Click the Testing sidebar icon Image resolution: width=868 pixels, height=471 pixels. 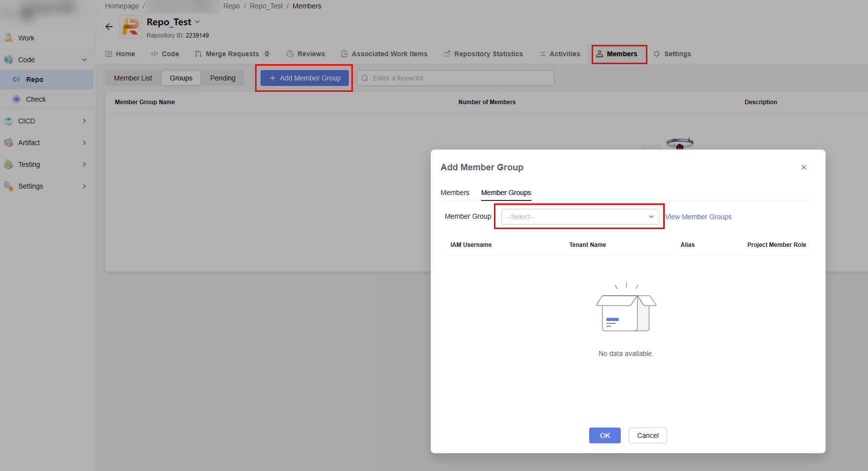tap(8, 164)
